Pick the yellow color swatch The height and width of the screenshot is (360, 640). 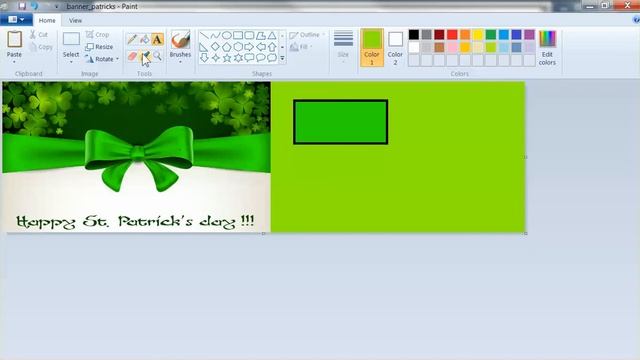[478, 35]
